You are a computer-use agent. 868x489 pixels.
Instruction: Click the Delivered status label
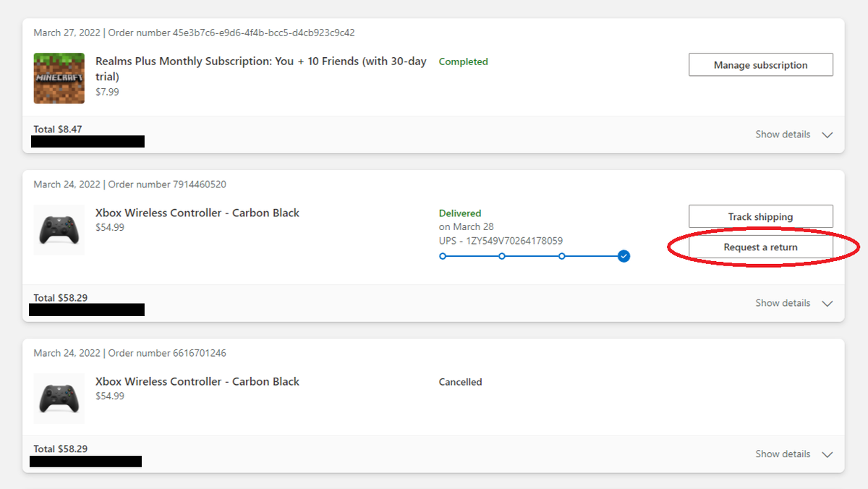click(459, 213)
